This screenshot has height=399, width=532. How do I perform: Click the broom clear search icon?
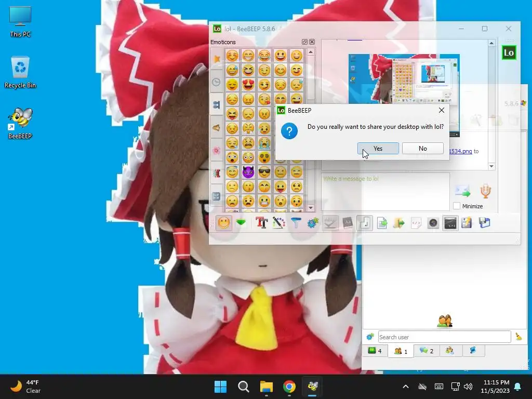click(518, 337)
